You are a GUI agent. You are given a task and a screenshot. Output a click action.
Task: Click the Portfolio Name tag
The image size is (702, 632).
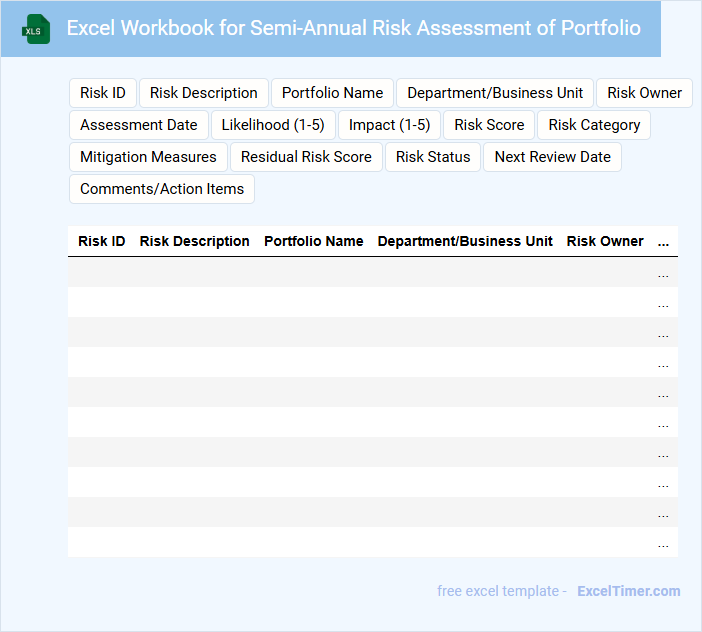[x=332, y=93]
